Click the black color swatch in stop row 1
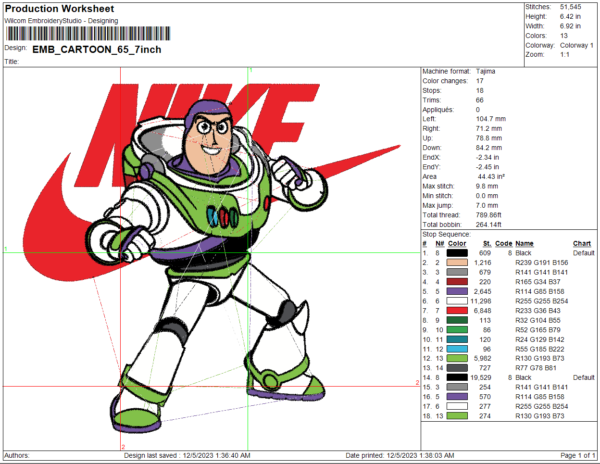This screenshot has width=600, height=464. point(457,253)
